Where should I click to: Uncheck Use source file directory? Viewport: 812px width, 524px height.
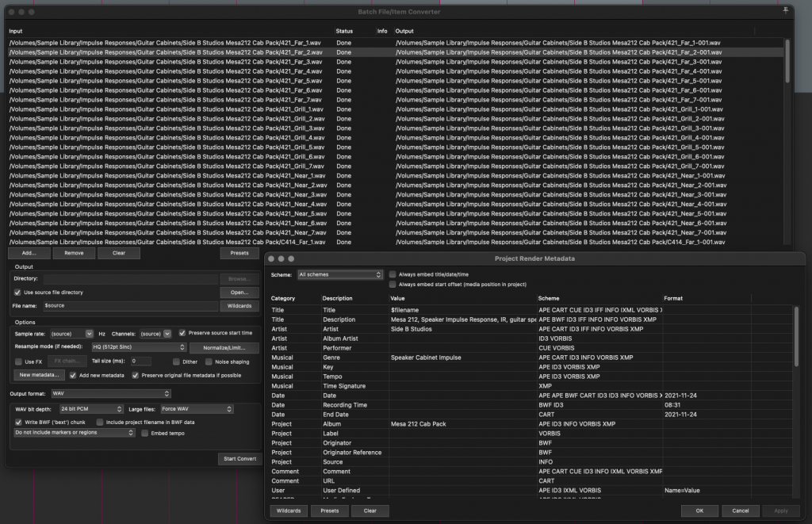(x=17, y=291)
